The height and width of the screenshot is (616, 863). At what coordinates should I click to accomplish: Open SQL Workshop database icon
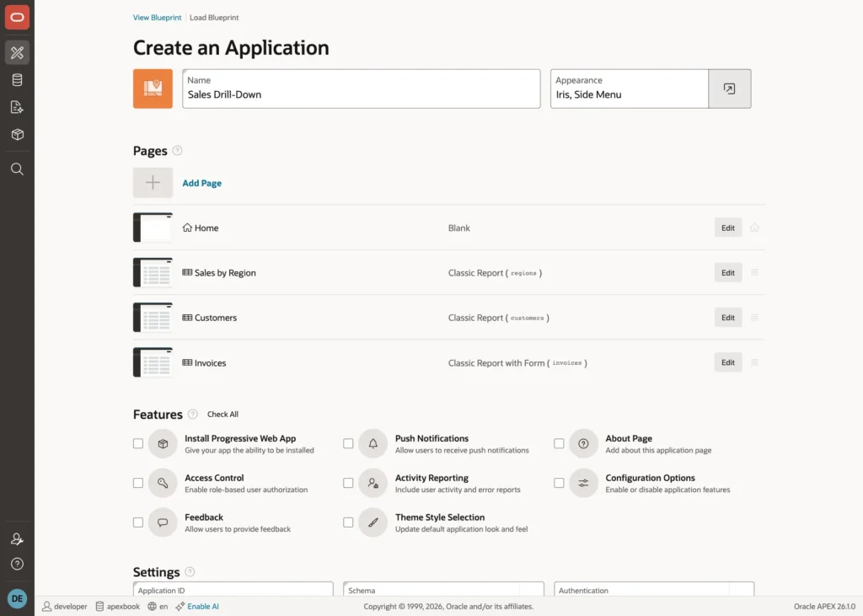coord(17,80)
